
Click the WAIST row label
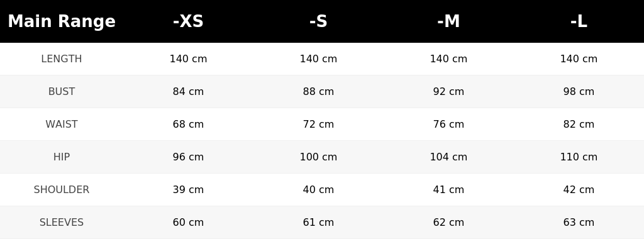point(62,124)
